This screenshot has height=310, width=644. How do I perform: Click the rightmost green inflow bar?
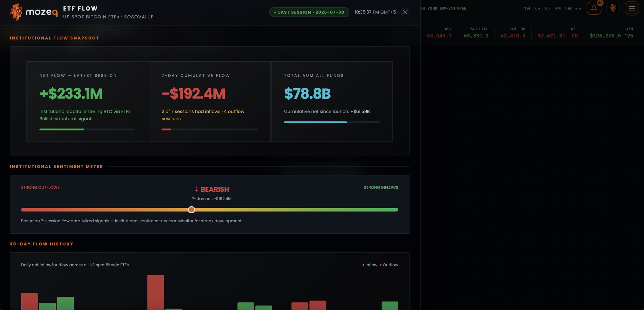pos(390,306)
